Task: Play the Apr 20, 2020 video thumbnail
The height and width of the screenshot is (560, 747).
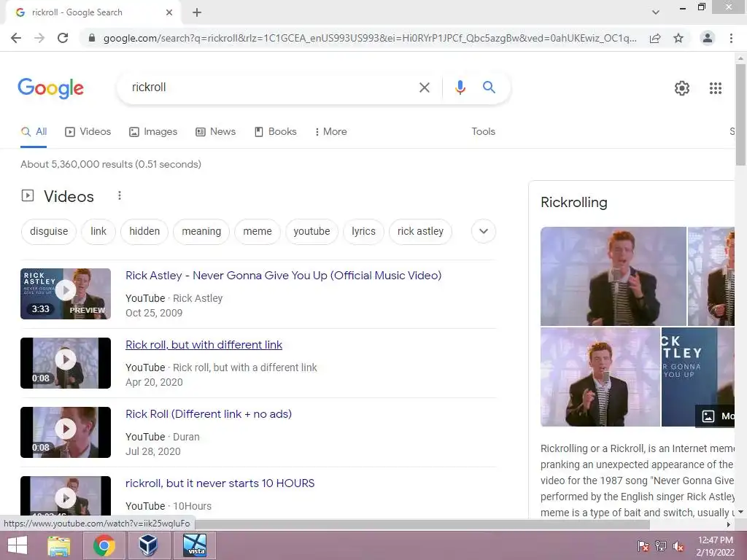Action: (66, 363)
